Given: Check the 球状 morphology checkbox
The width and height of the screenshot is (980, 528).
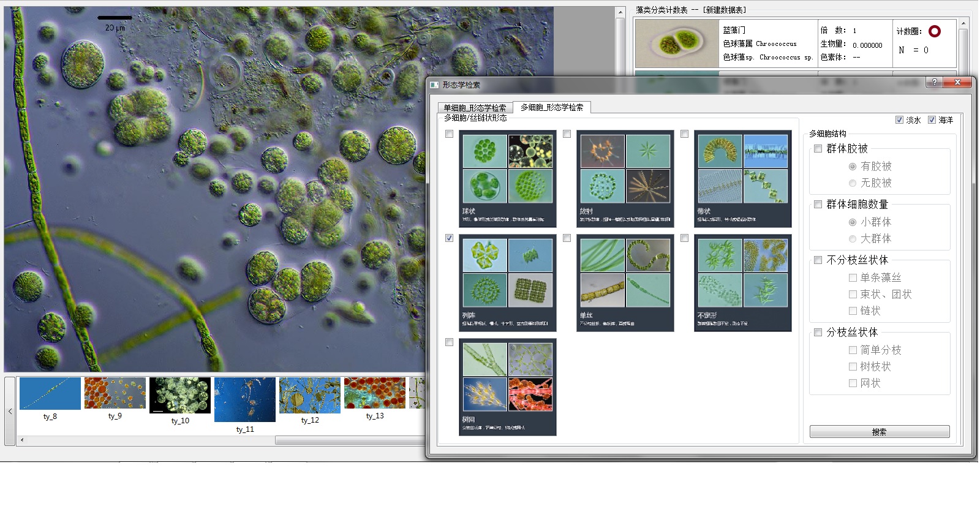Looking at the screenshot, I should coord(450,134).
